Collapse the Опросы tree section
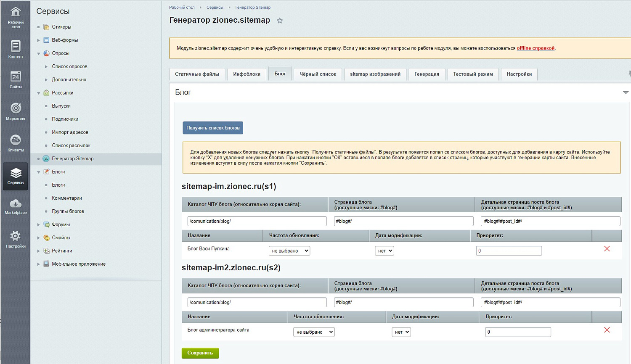The width and height of the screenshot is (631, 364). coord(39,54)
